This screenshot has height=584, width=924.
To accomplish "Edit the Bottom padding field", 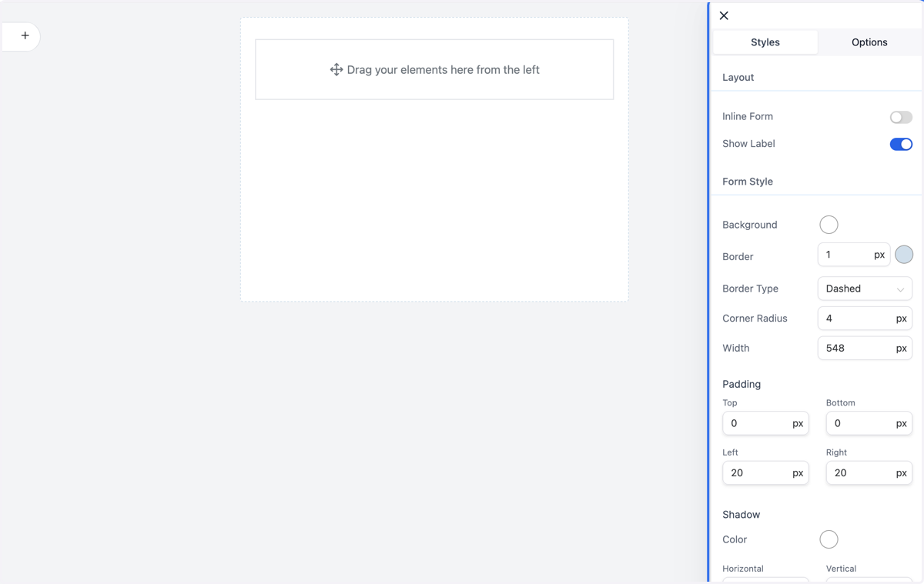I will click(x=869, y=423).
